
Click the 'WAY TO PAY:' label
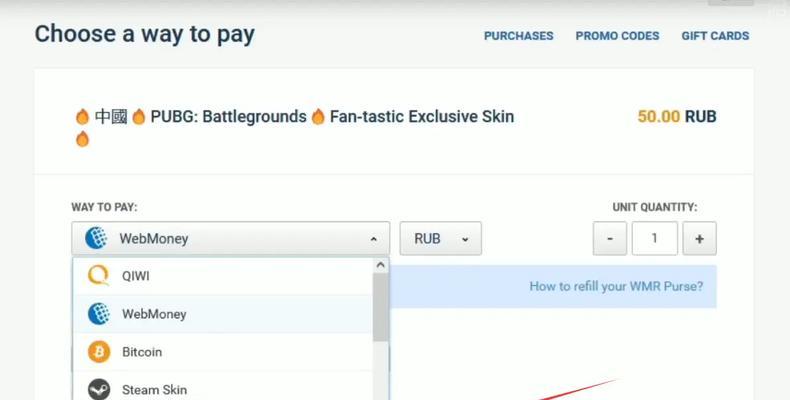point(104,207)
